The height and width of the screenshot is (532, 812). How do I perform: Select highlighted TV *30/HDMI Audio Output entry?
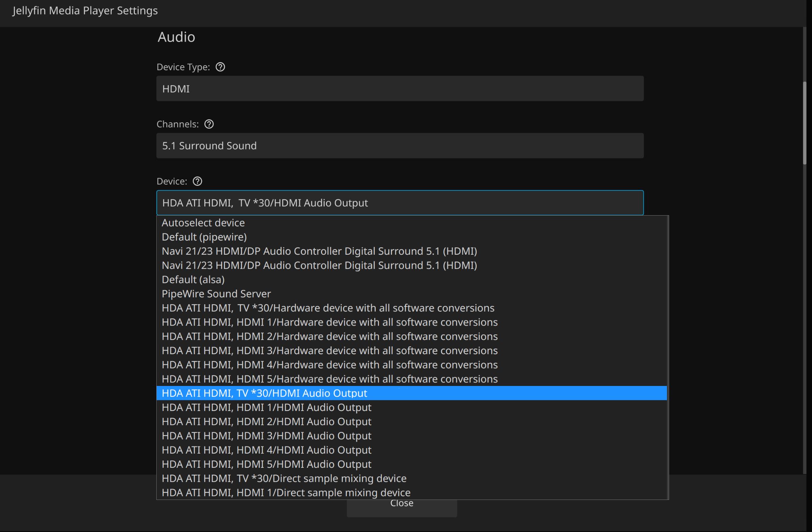coord(265,393)
